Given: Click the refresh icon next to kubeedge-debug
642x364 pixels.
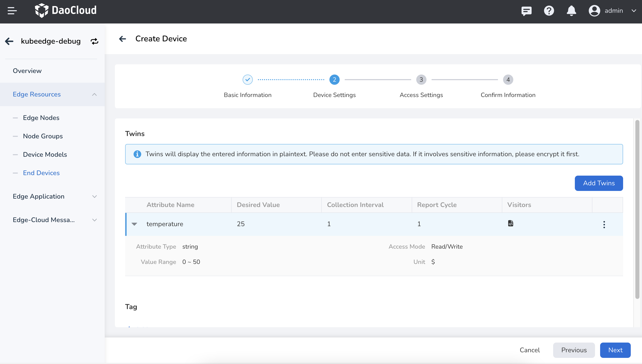Looking at the screenshot, I should click(x=94, y=41).
